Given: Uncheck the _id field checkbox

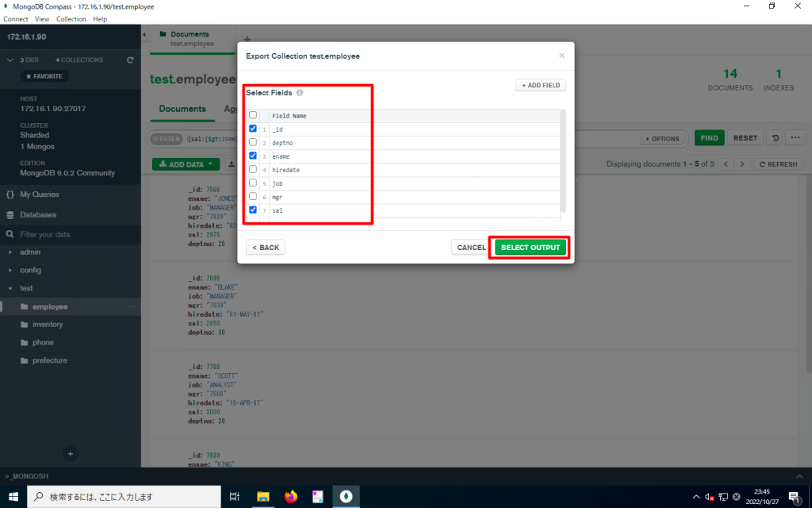Looking at the screenshot, I should coord(253,129).
